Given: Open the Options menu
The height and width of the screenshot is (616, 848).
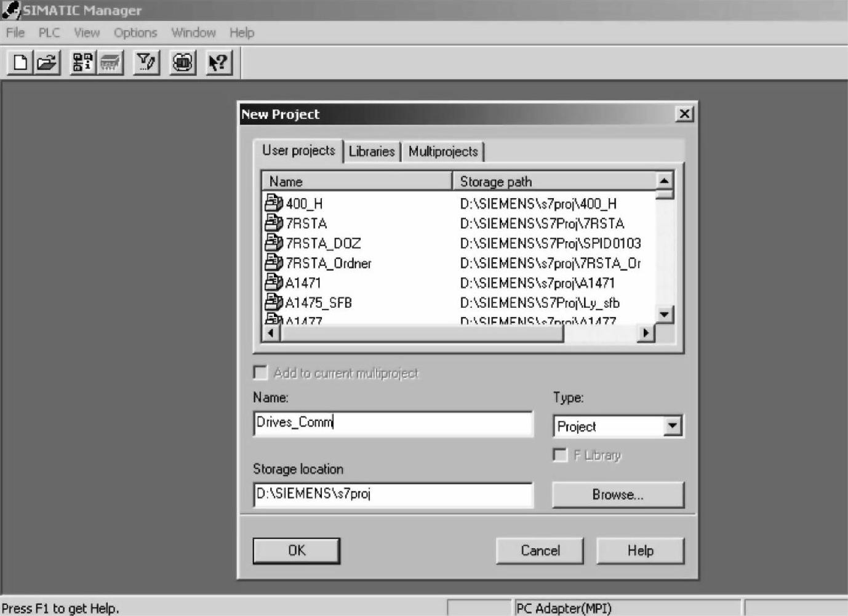Looking at the screenshot, I should pyautogui.click(x=135, y=33).
